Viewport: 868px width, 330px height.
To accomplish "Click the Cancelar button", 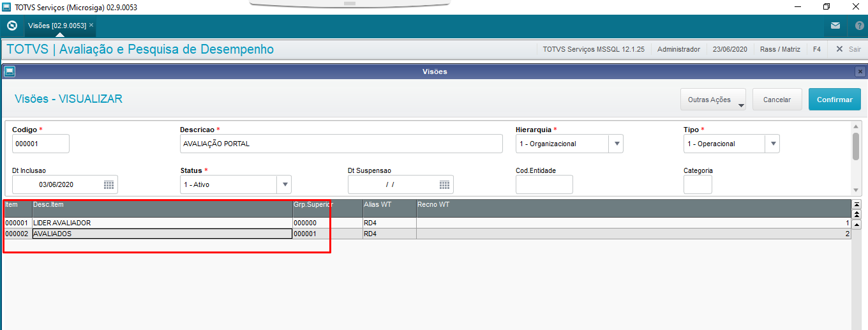I will click(x=777, y=100).
